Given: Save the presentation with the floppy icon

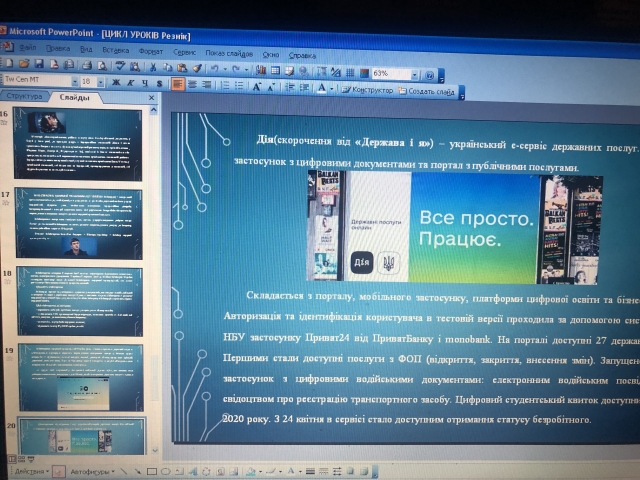Looking at the screenshot, I should pos(39,63).
